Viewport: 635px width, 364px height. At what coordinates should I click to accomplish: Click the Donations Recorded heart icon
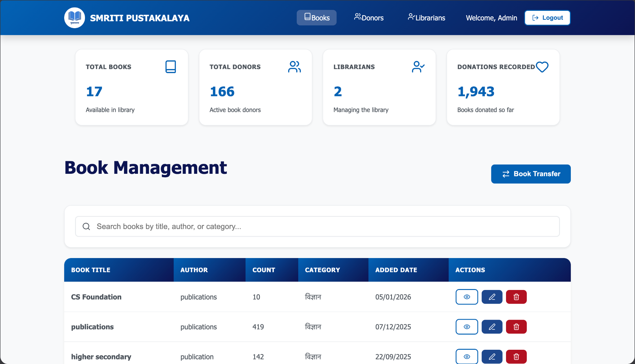[542, 67]
